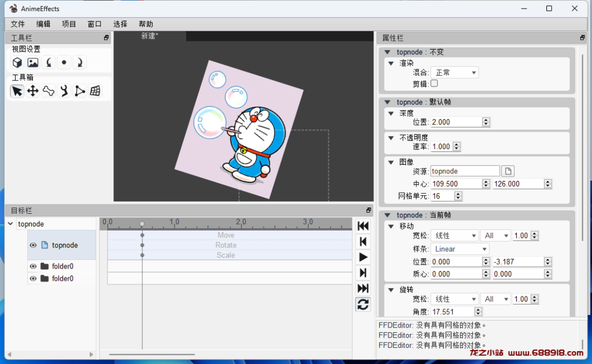
Task: Collapse the topnode：不变 section
Action: (x=387, y=52)
